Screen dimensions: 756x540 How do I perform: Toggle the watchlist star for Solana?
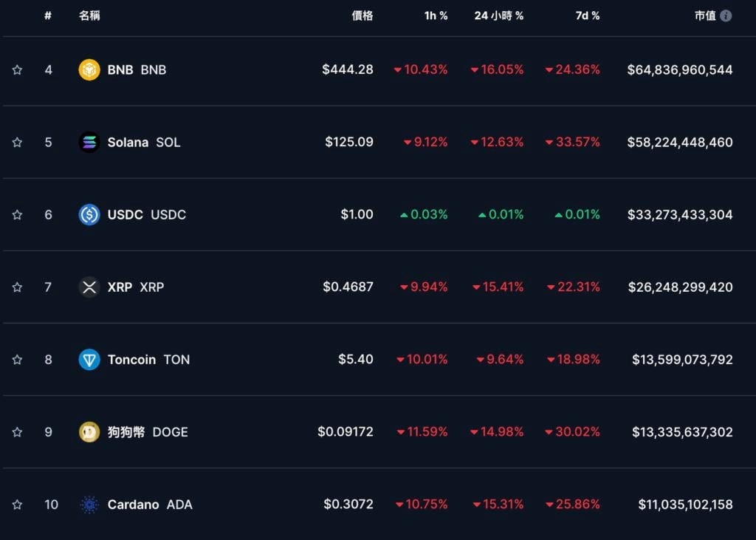(17, 142)
